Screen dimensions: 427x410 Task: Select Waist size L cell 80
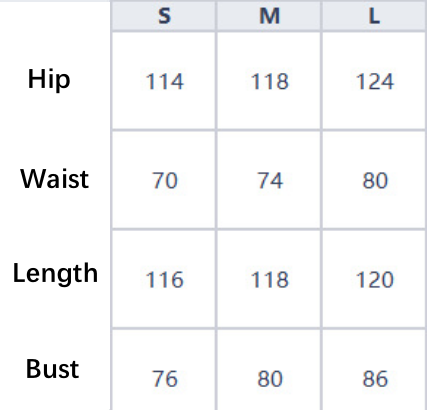[x=374, y=180]
